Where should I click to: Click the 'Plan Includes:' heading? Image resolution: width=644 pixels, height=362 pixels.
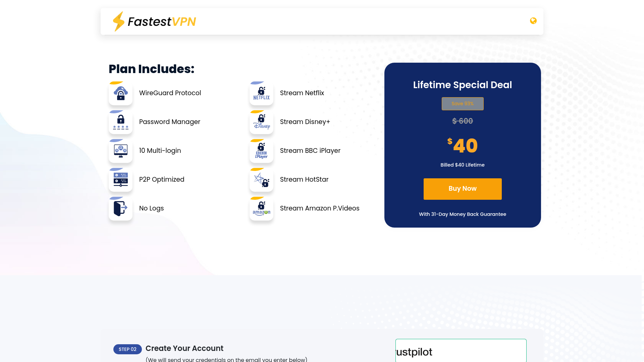point(152,69)
